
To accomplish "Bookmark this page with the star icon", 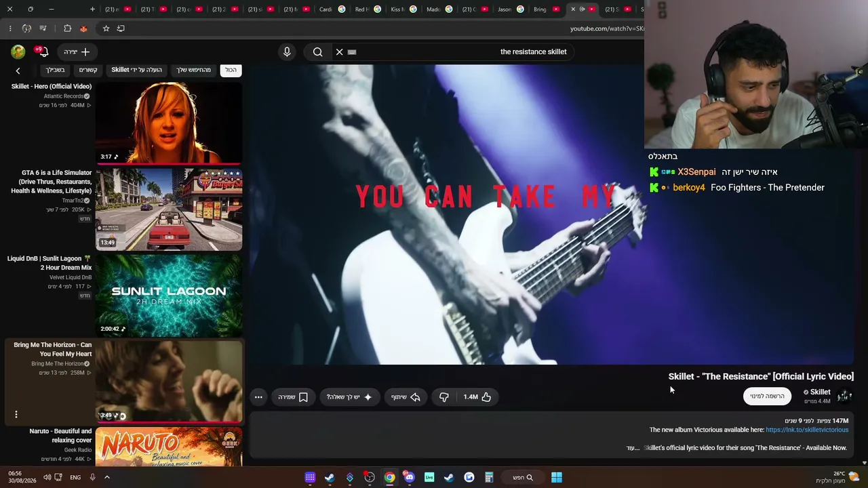I will [x=106, y=28].
